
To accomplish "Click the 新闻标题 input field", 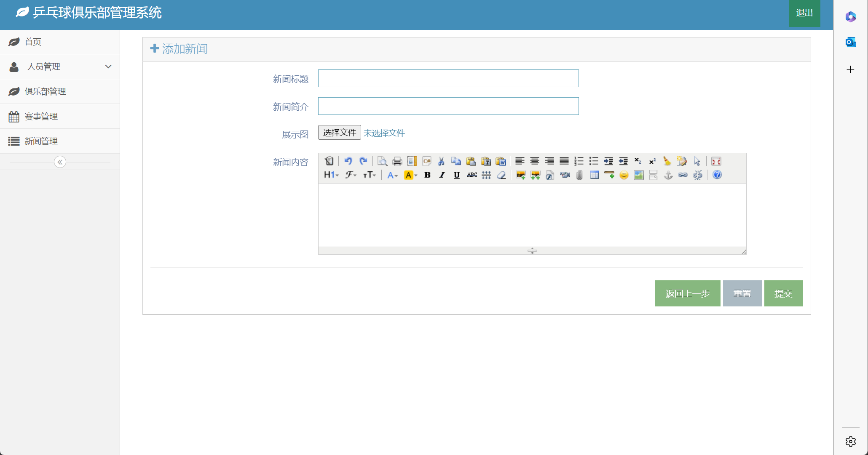I will (x=448, y=78).
